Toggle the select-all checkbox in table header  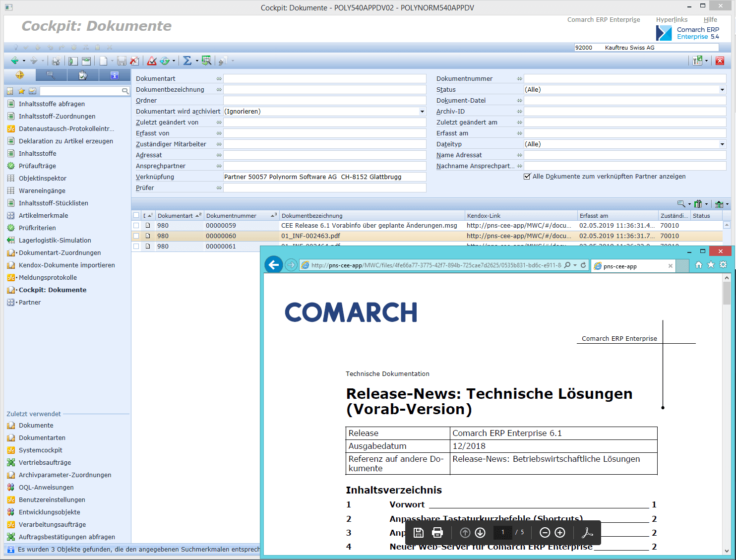136,215
